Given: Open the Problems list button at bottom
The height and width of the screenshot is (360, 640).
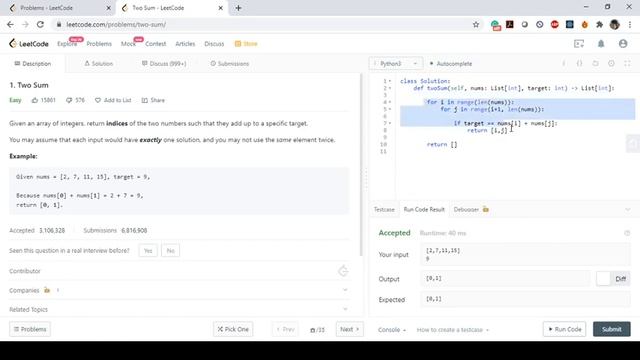Looking at the screenshot, I should [30, 329].
